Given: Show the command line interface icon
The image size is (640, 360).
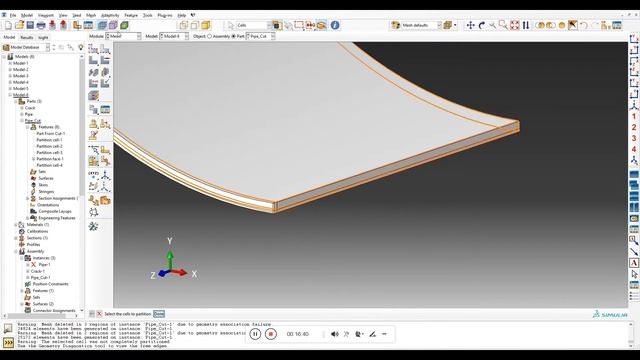Looking at the screenshot, I should [8, 342].
